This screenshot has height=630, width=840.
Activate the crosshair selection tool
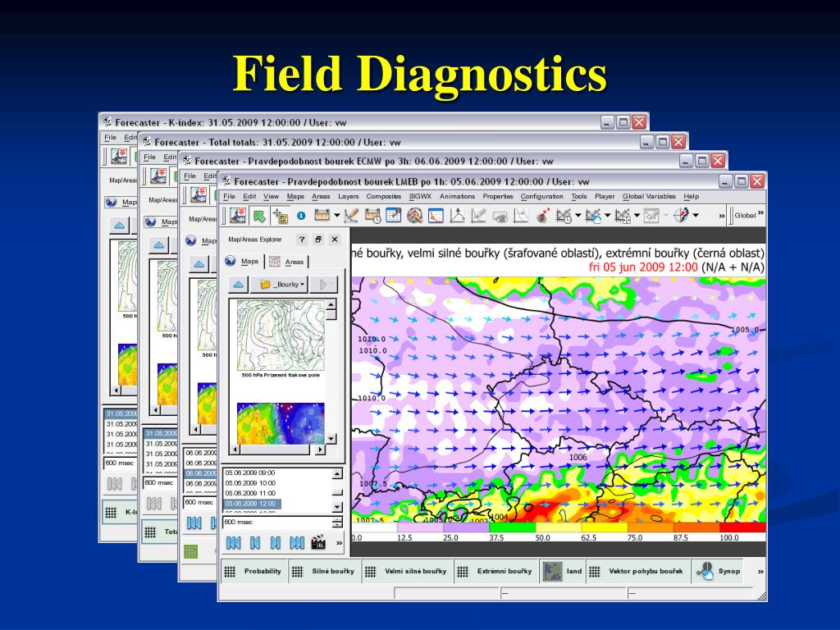281,216
